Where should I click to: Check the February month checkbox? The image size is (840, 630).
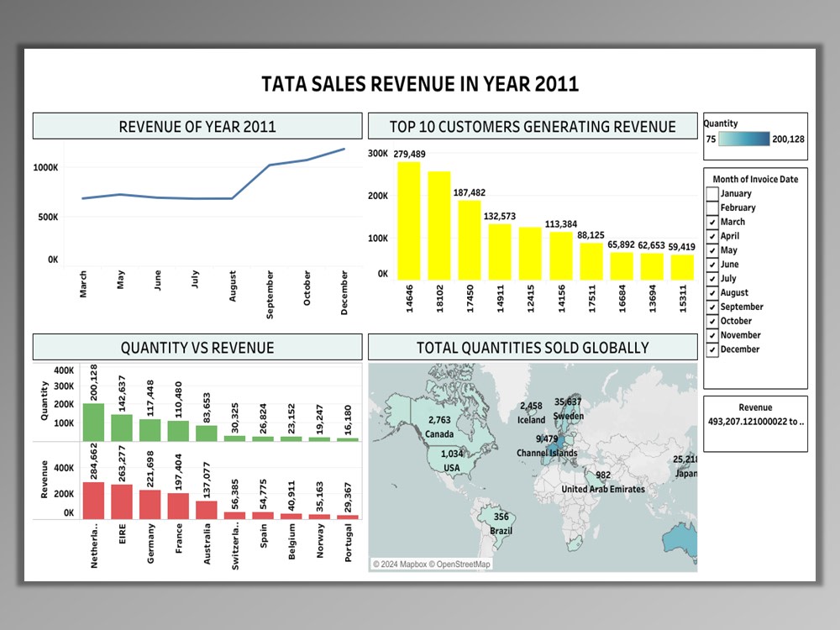pyautogui.click(x=712, y=207)
